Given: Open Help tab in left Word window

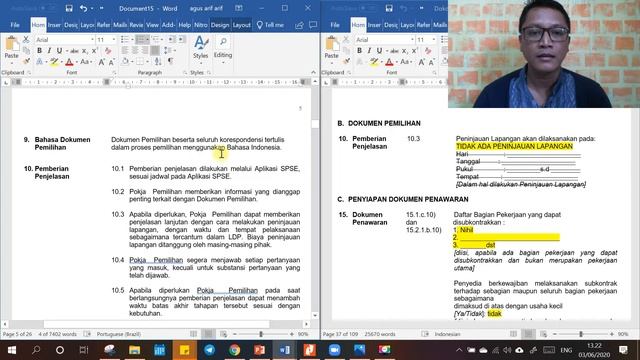Looking at the screenshot, I should point(184,25).
